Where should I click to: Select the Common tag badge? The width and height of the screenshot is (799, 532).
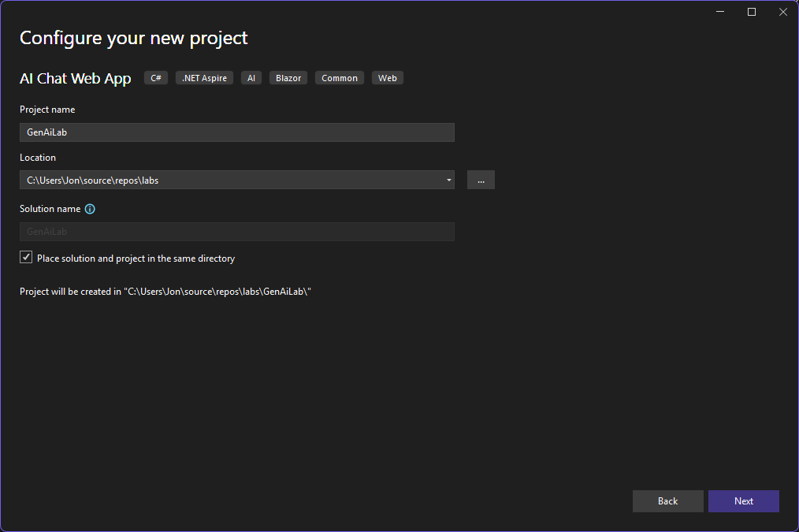tap(340, 78)
